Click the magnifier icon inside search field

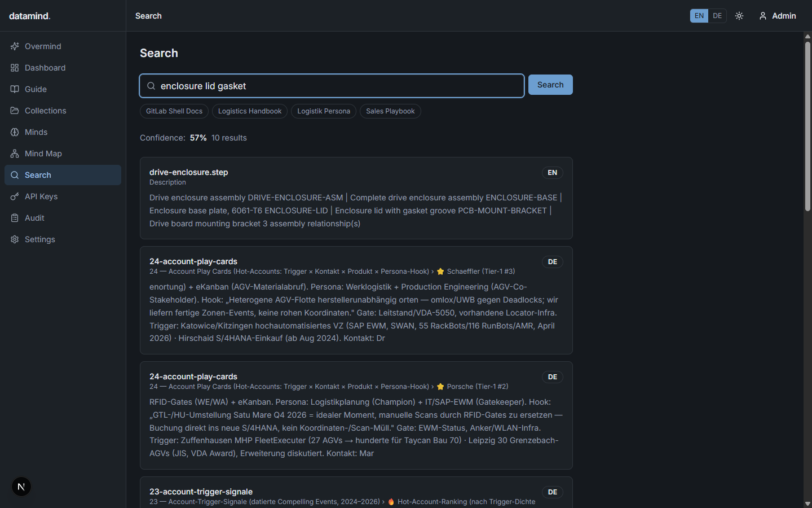(151, 86)
